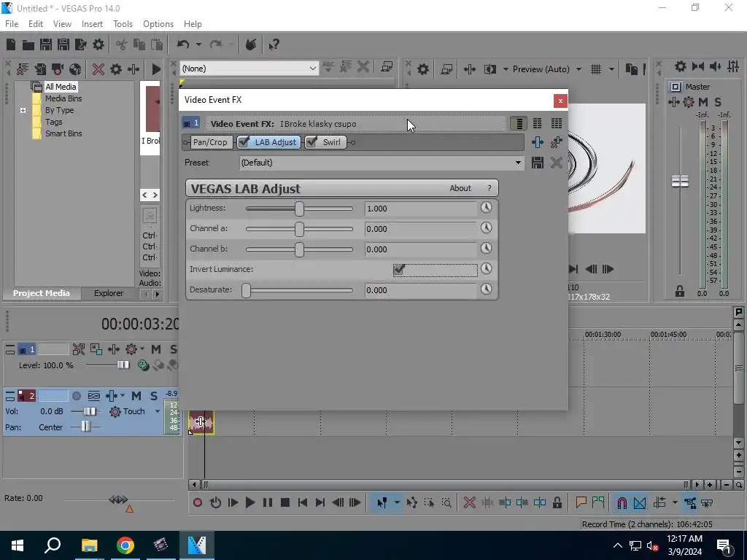Click About in VEGAS LAB Adjust
This screenshot has height=560, width=747.
(460, 188)
